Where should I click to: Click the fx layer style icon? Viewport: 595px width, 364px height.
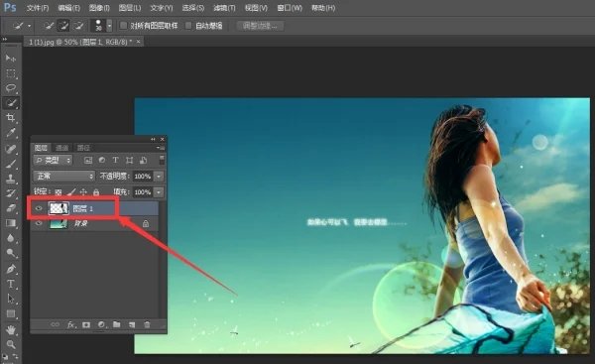coord(71,324)
